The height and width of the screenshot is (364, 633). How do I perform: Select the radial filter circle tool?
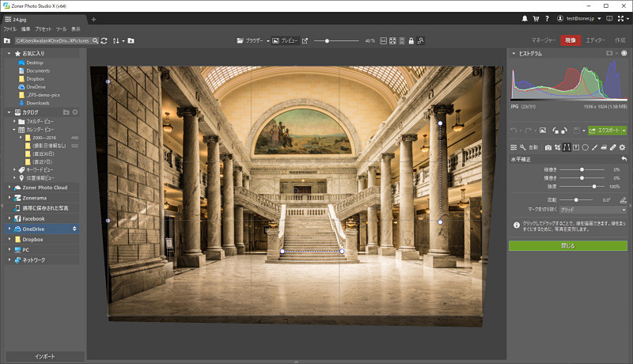click(x=586, y=148)
